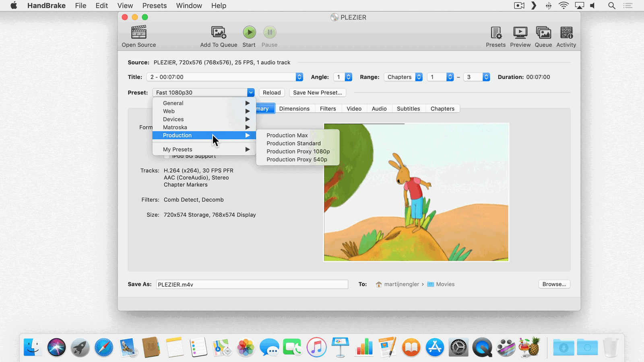Open QuickTime Player from the Dock
This screenshot has width=644, height=362.
click(482, 347)
